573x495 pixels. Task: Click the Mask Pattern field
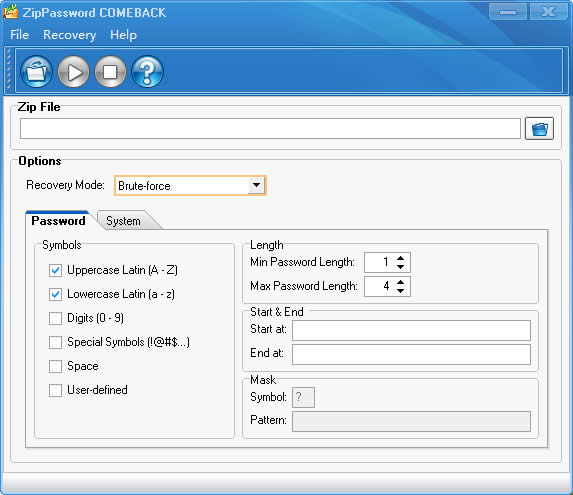(x=411, y=422)
